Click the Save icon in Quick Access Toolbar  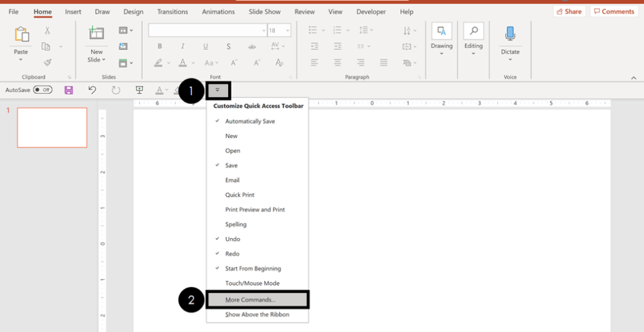click(68, 90)
